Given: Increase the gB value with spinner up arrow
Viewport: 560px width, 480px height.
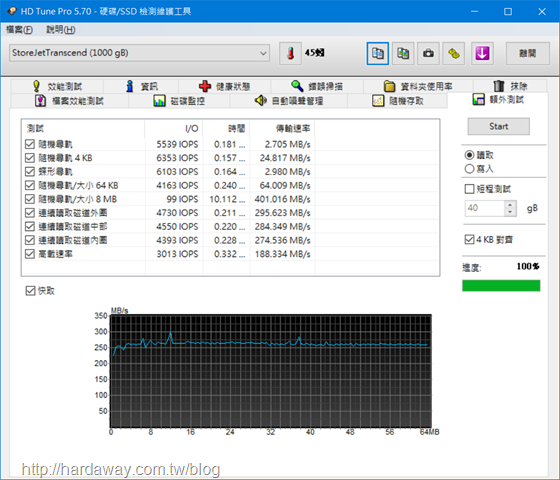Looking at the screenshot, I should [510, 205].
